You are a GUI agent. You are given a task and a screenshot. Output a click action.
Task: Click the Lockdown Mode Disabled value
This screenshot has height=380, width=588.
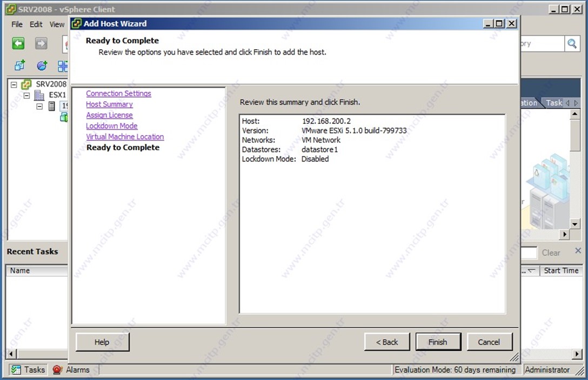315,159
